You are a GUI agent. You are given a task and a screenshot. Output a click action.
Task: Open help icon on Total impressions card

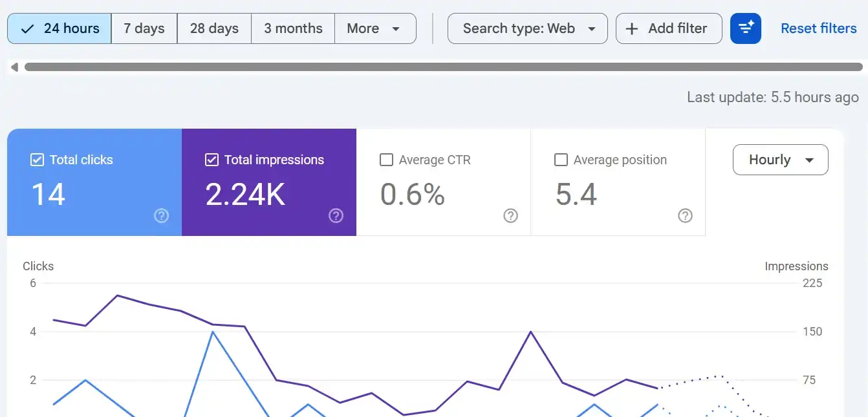pyautogui.click(x=336, y=216)
